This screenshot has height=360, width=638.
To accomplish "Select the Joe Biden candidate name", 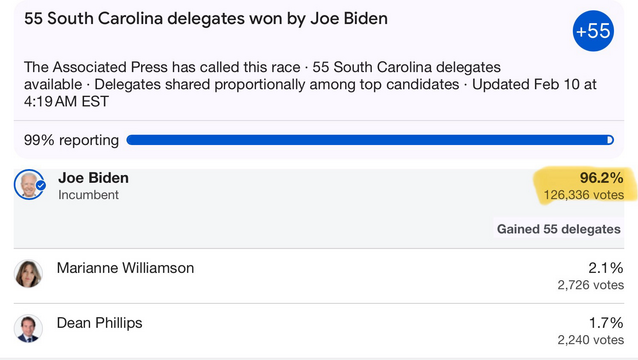I will [x=93, y=178].
